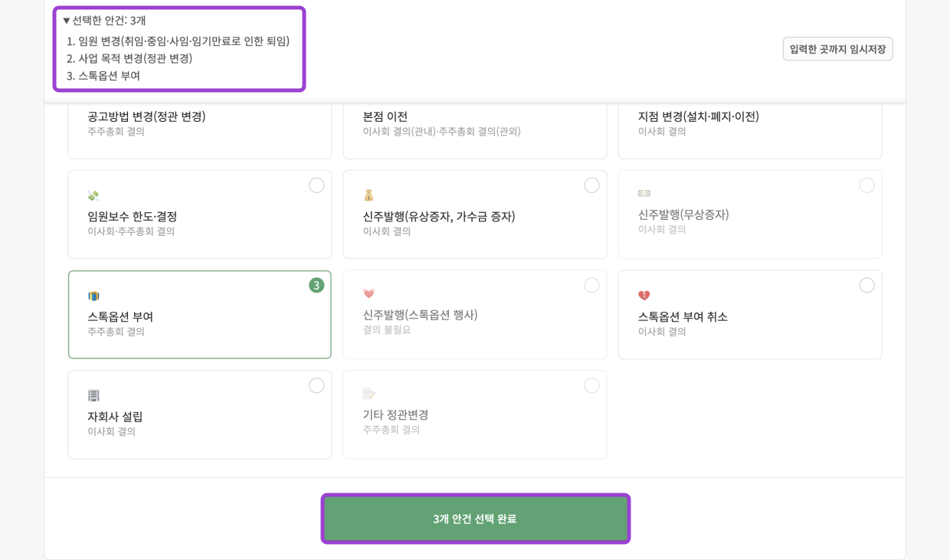Toggle the 임원보수 한도·결정 selection circle
Screen dimensions: 950x560
[316, 185]
